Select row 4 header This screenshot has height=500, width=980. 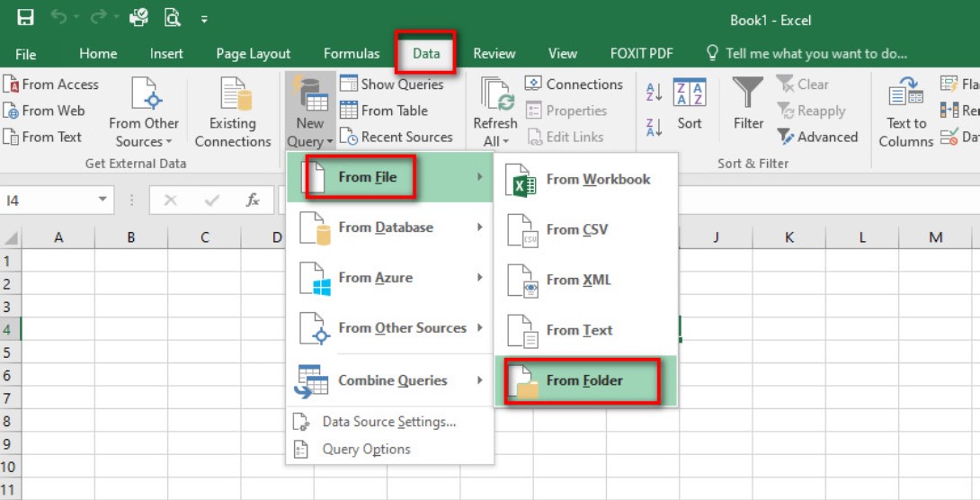pyautogui.click(x=11, y=329)
